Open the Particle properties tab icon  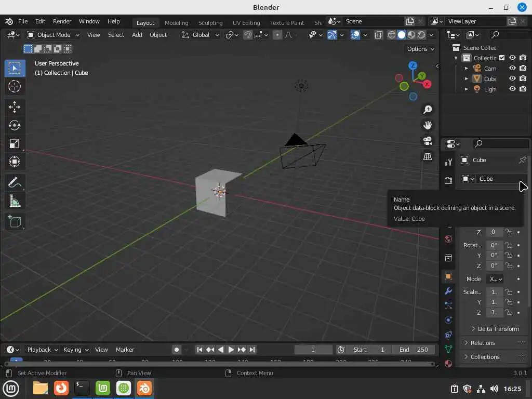click(448, 305)
